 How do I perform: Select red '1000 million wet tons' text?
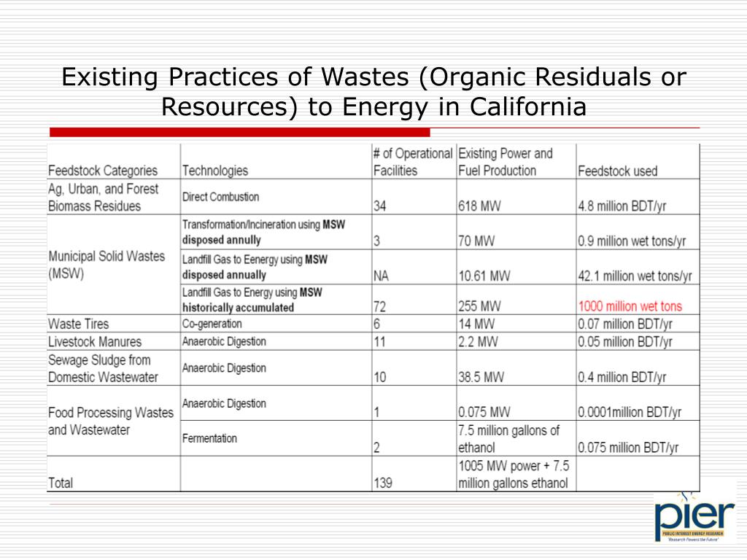[630, 306]
